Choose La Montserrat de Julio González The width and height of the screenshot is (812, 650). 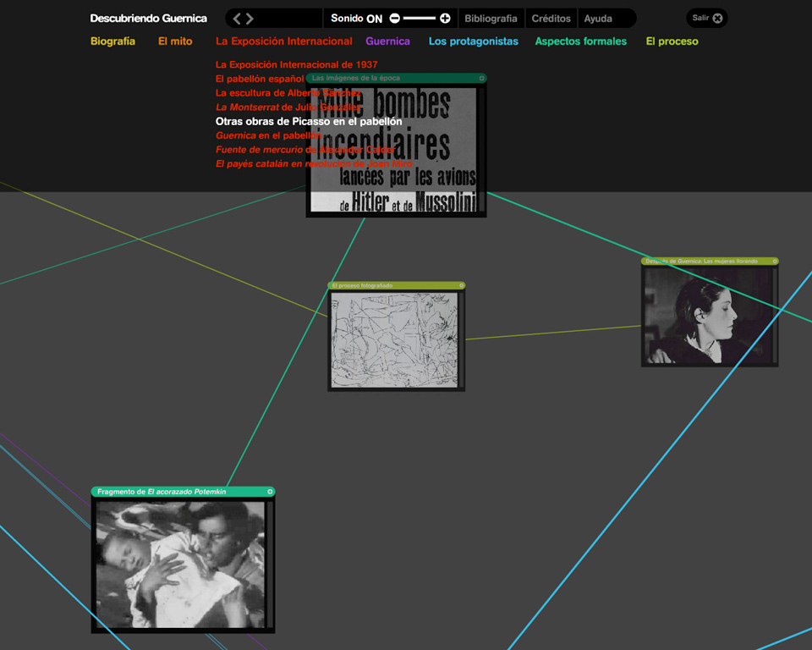click(x=288, y=107)
